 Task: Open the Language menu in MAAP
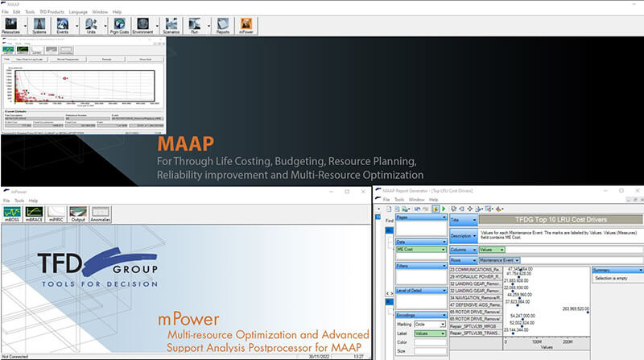point(78,12)
